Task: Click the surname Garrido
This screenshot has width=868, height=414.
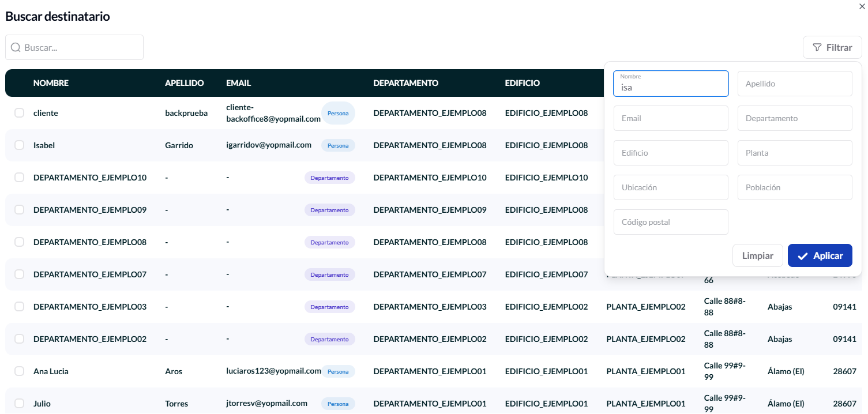Action: point(179,145)
